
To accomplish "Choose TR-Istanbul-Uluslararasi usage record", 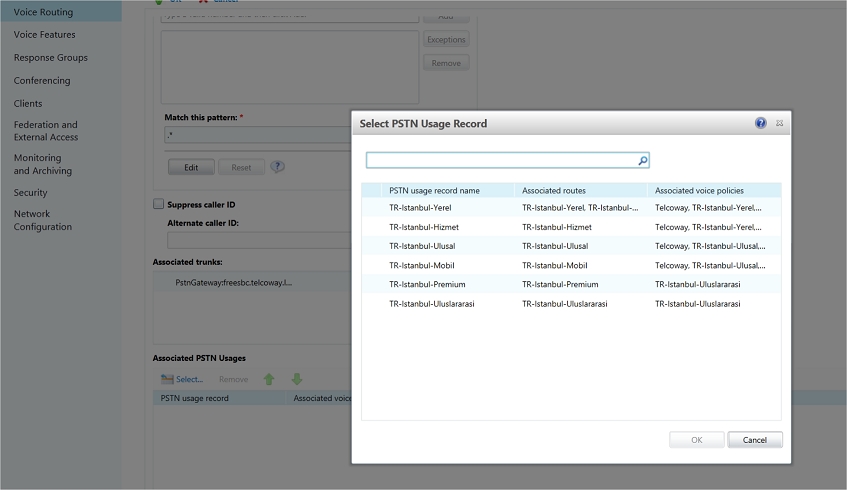I will tap(431, 303).
